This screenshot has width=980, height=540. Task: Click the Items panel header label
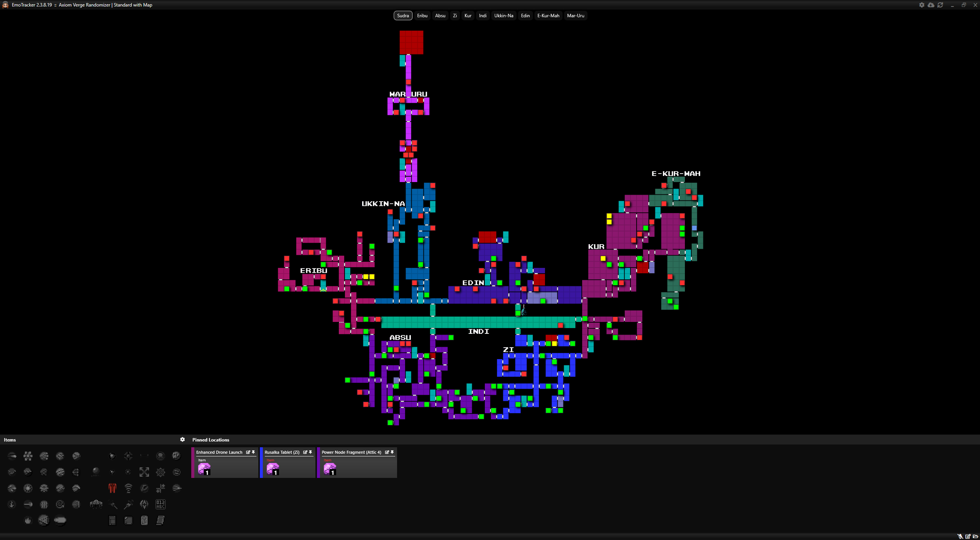coord(10,440)
